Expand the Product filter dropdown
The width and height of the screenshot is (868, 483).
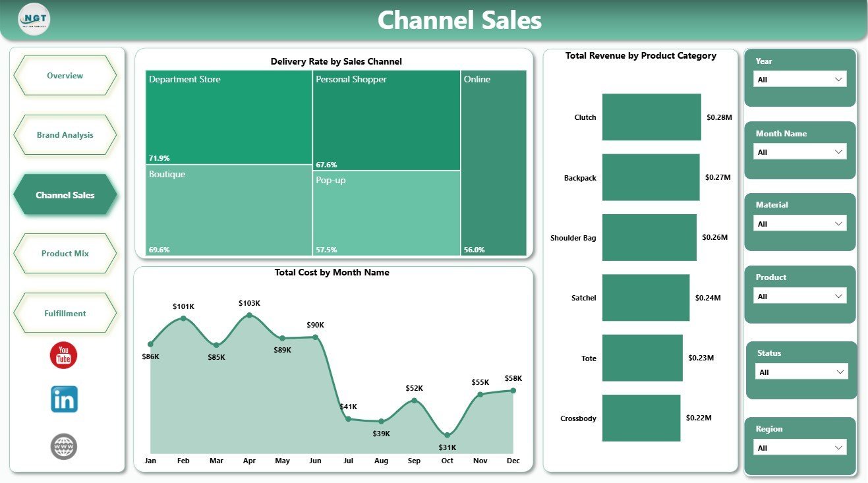pyautogui.click(x=799, y=296)
